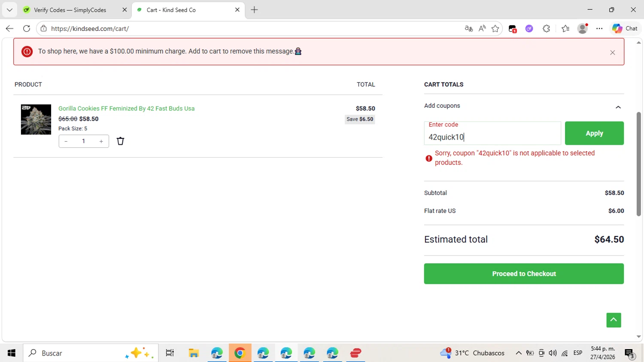Open a new browser tab
This screenshot has width=644, height=362.
tap(254, 10)
